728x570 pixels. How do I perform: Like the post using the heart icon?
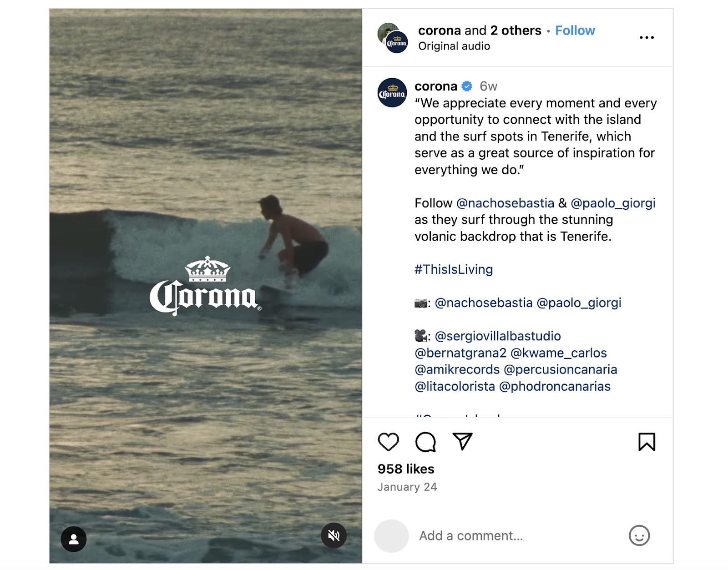(x=389, y=443)
